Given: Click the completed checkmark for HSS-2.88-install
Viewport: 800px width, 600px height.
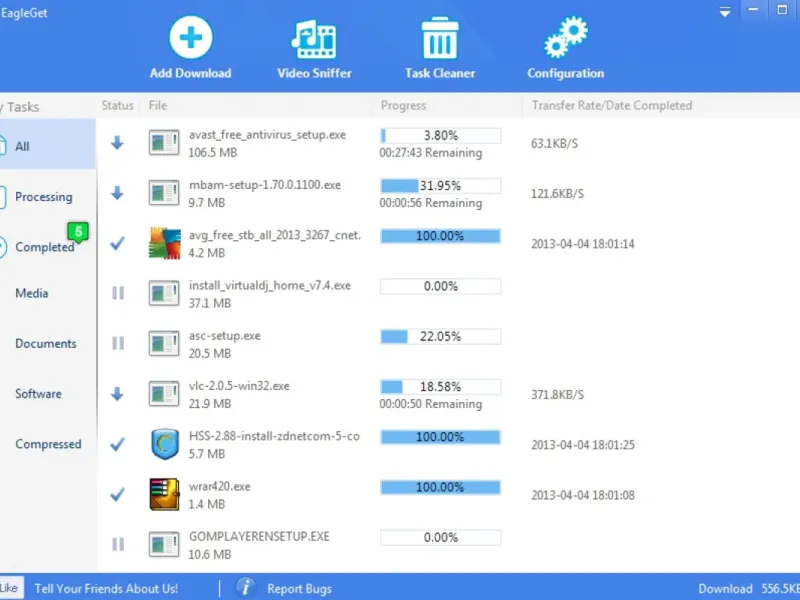Looking at the screenshot, I should (x=117, y=444).
